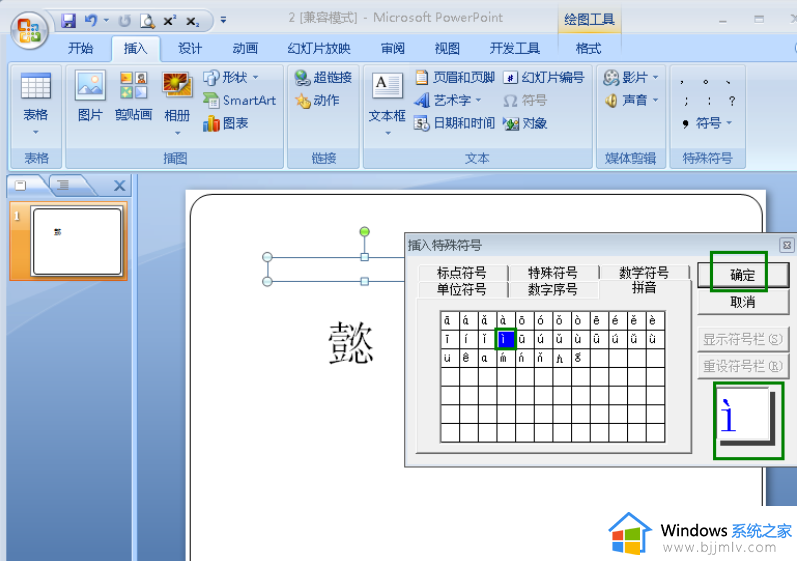Select 单位符号 tab in symbol dialog
Screen dimensions: 797x561
point(462,289)
